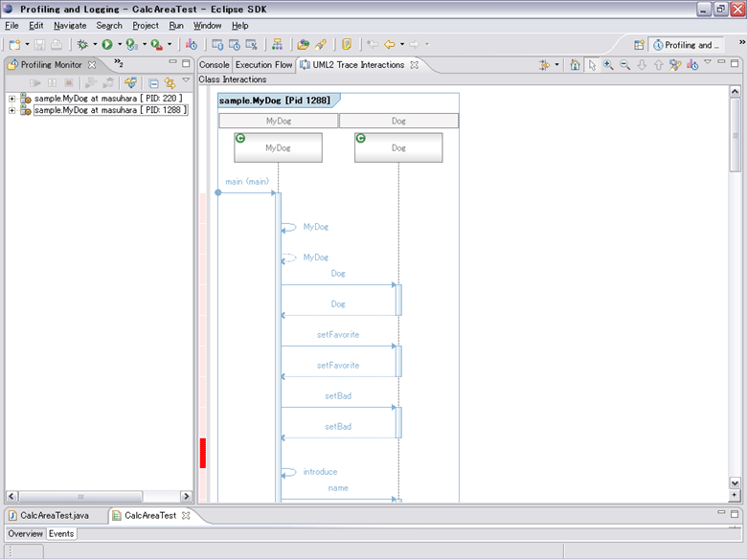Viewport: 747px width, 560px height.
Task: Select the UML2 Trace Interactions tab
Action: pyautogui.click(x=358, y=65)
